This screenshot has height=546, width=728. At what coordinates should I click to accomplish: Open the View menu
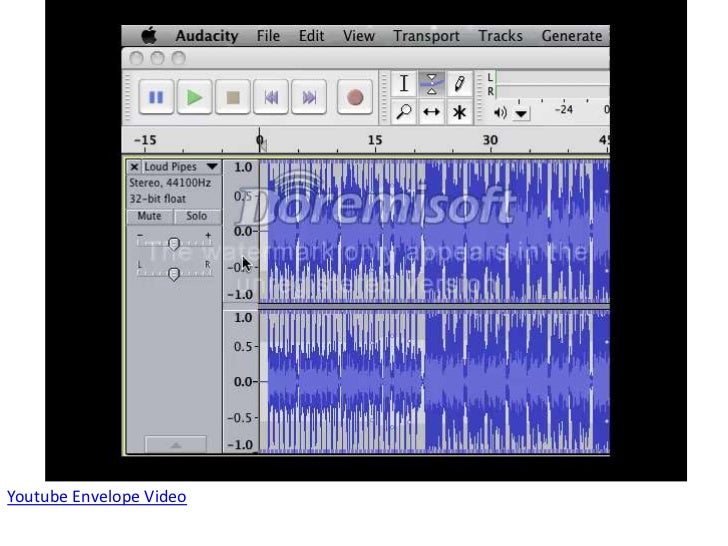coord(358,36)
